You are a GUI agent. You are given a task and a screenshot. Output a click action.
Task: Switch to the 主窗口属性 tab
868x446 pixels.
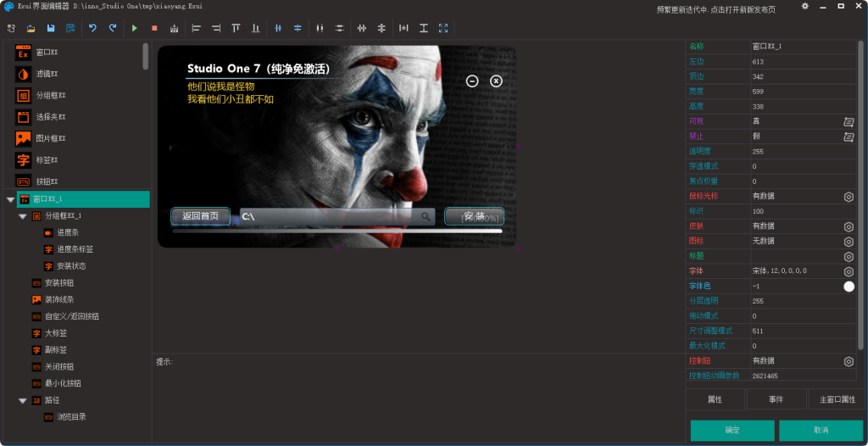click(837, 399)
